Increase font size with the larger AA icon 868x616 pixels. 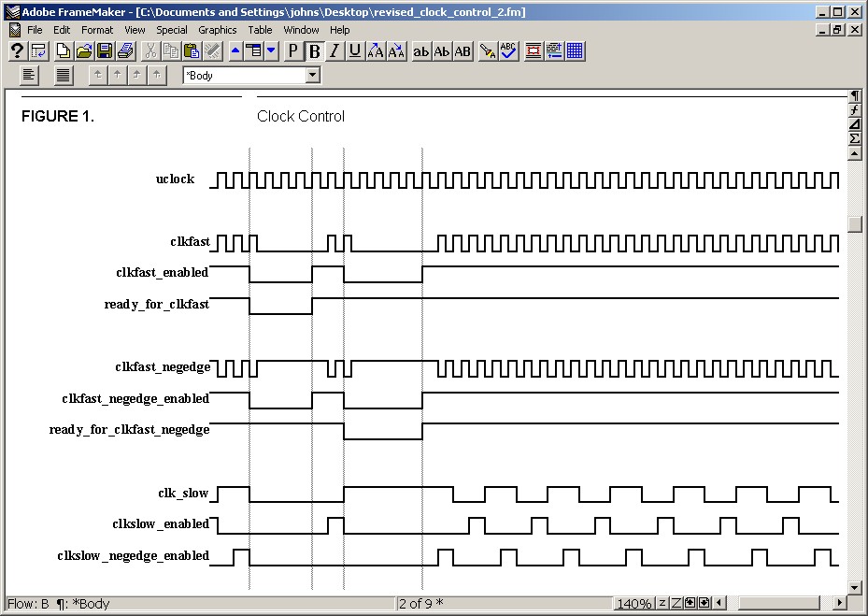point(376,51)
